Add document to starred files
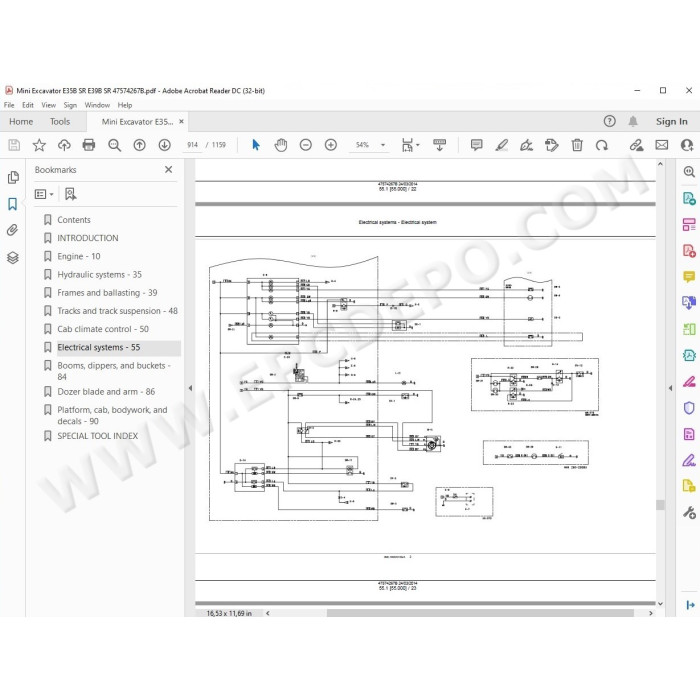 pos(39,145)
